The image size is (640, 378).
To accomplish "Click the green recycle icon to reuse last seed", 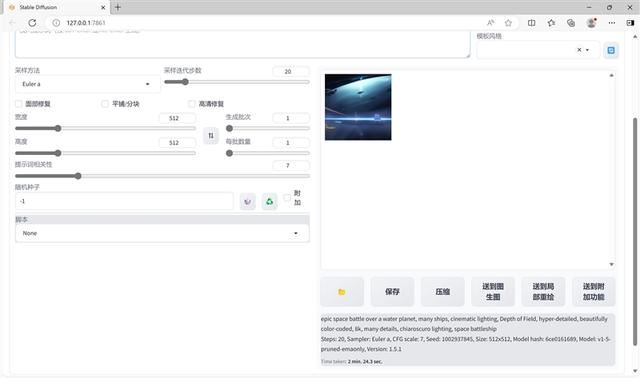I will pyautogui.click(x=269, y=201).
